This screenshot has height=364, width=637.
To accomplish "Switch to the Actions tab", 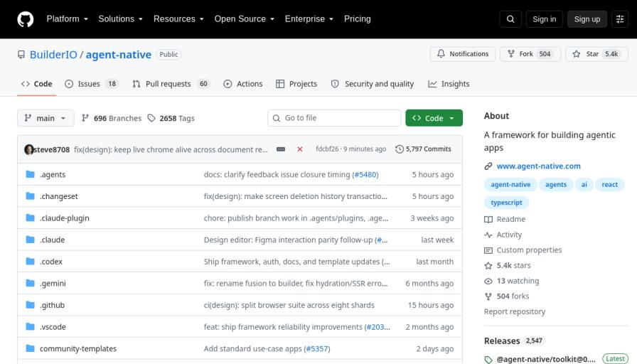I will 243,84.
